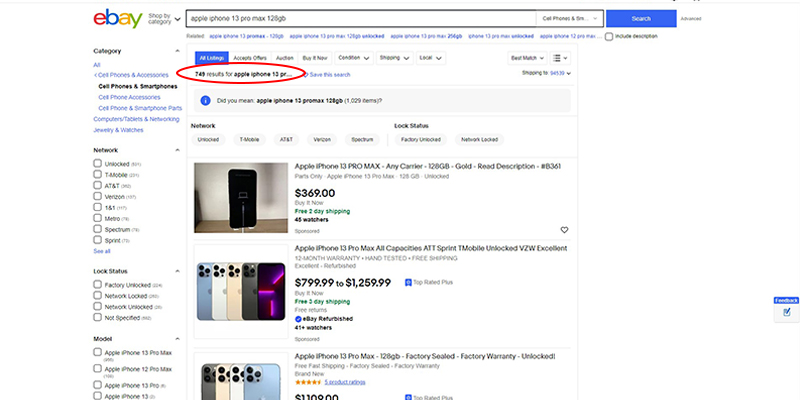The height and width of the screenshot is (400, 800).
Task: Select the Spectrum network chip
Action: pyautogui.click(x=362, y=139)
